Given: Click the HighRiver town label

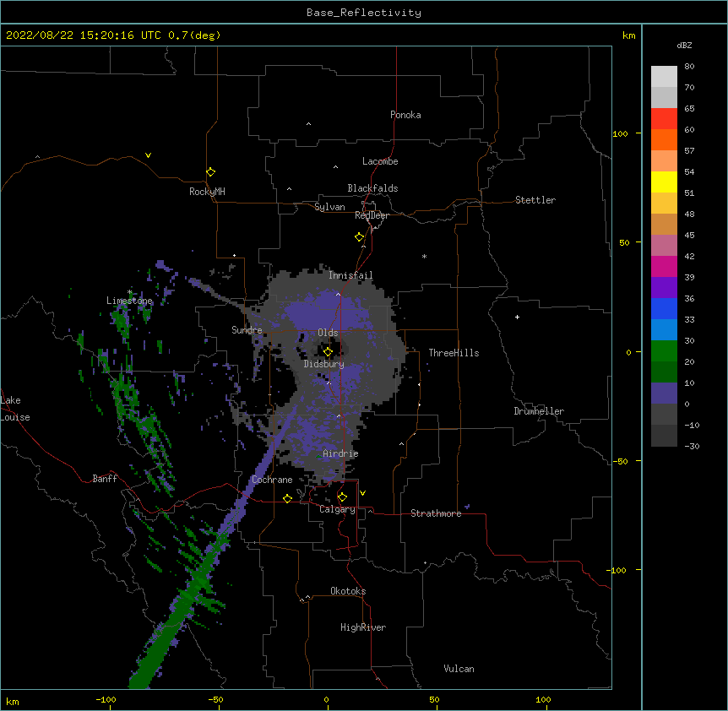Looking at the screenshot, I should click(363, 627).
